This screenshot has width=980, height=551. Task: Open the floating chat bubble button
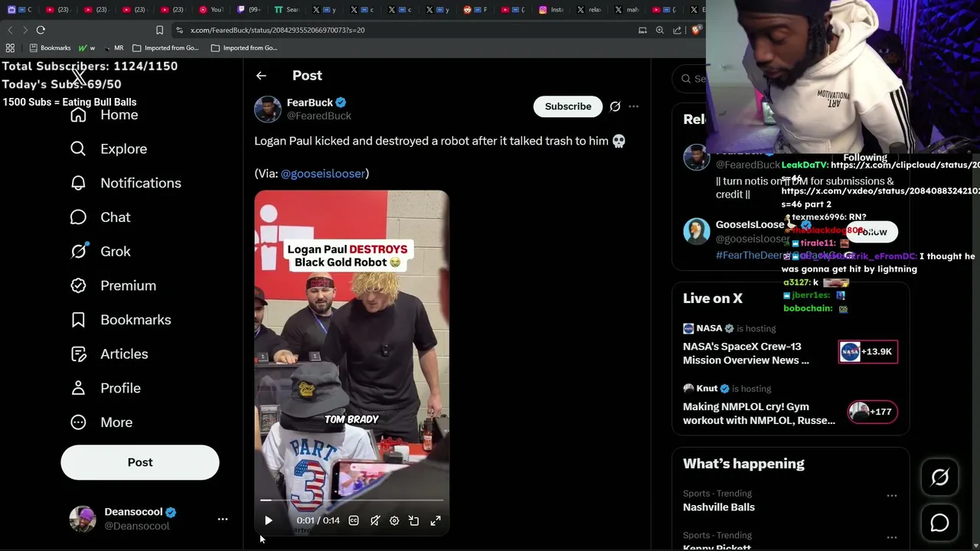pyautogui.click(x=939, y=523)
